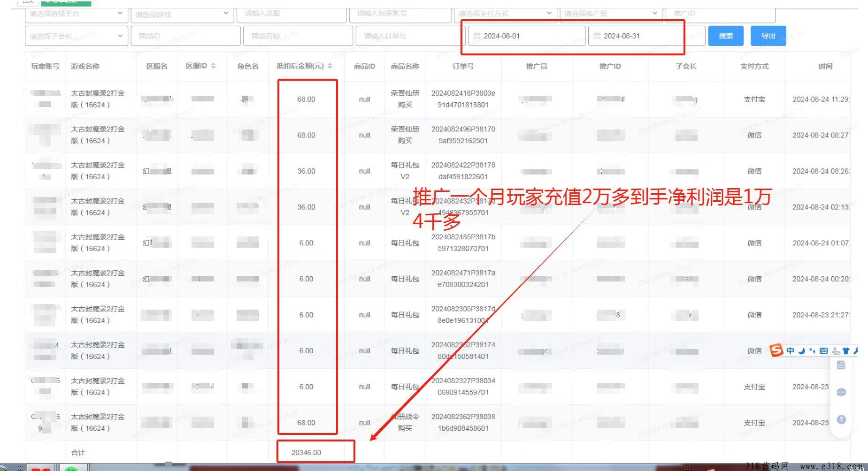Open the 请选择游戏平台 dropdown
This screenshot has width=868, height=471.
(x=76, y=14)
